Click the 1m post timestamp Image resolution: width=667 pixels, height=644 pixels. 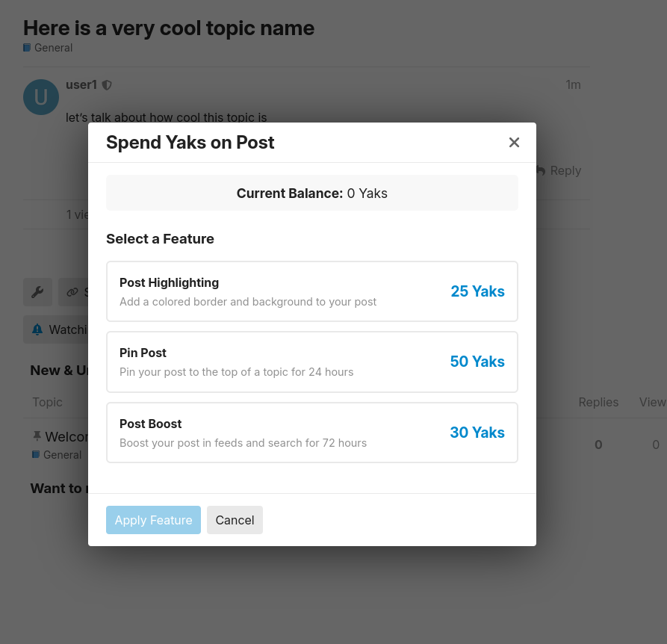click(573, 84)
